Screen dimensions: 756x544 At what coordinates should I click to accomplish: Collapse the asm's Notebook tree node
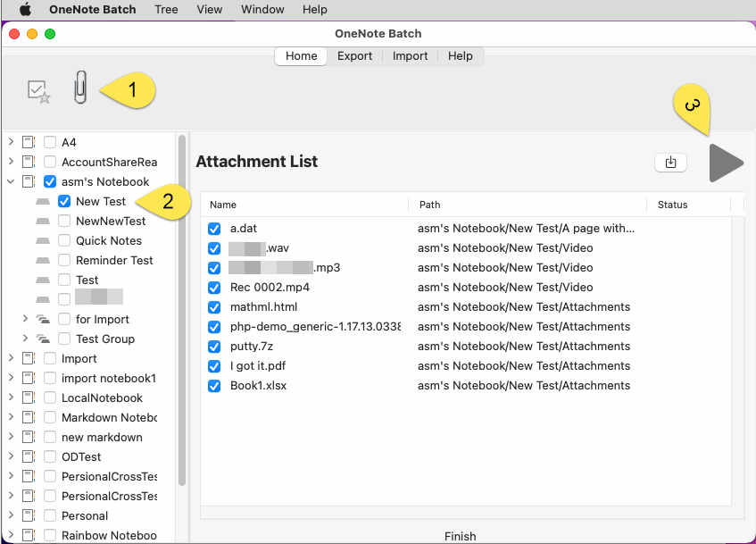11,181
